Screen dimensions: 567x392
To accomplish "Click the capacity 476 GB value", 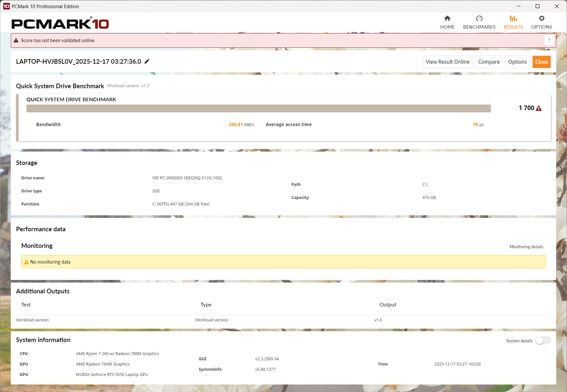I will click(429, 198).
